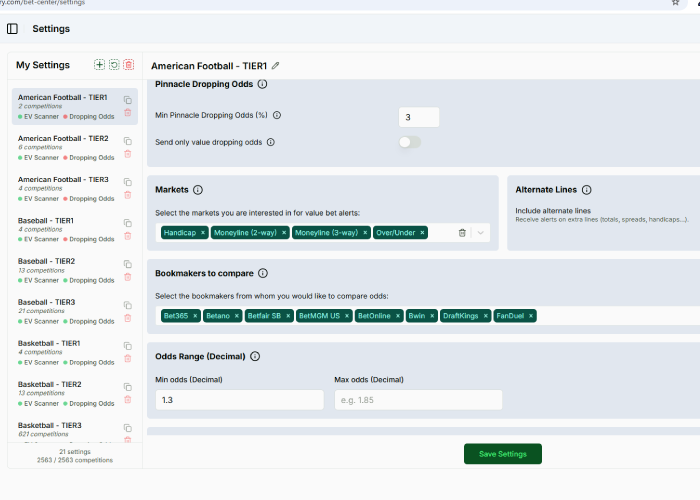This screenshot has height=500, width=700.
Task: Remove BetOnline from bookmakers
Action: pyautogui.click(x=398, y=316)
